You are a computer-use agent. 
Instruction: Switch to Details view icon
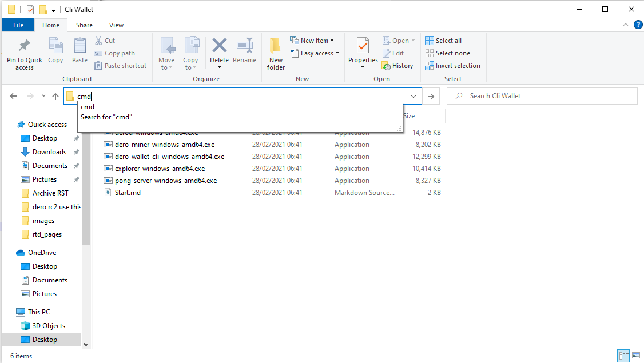click(623, 356)
